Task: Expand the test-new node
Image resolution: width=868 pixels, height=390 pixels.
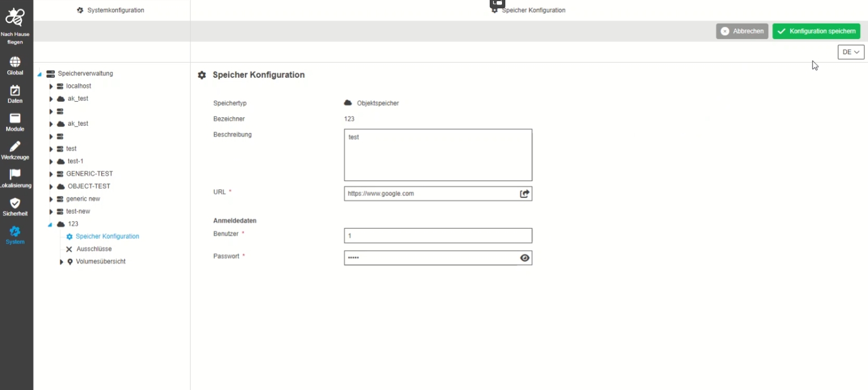Action: point(51,212)
